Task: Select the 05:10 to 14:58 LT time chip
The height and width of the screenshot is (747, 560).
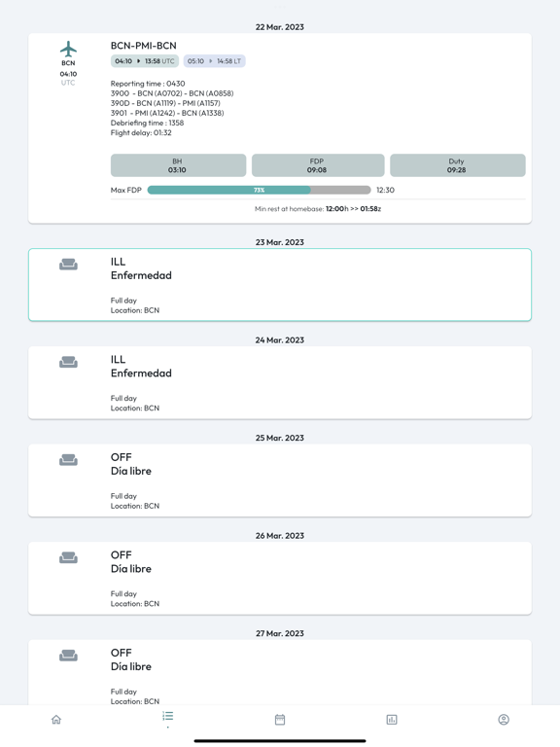Action: (214, 61)
